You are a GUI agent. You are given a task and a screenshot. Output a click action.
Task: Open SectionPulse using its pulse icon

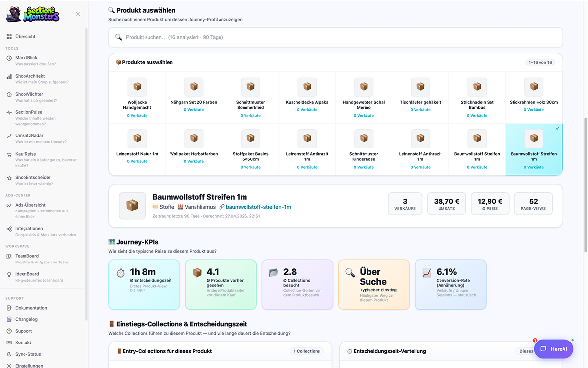pos(9,112)
